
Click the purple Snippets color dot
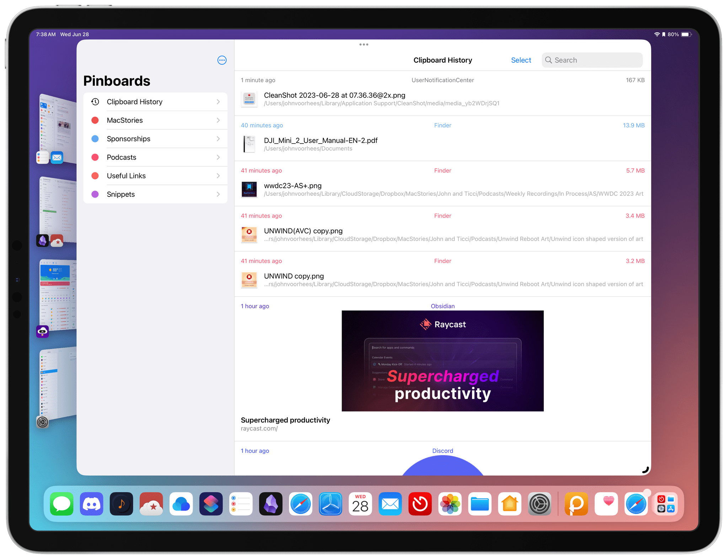click(x=95, y=194)
